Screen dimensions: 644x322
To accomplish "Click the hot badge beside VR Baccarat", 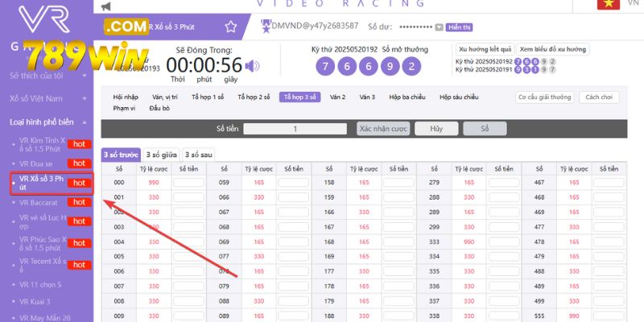I will pos(77,202).
